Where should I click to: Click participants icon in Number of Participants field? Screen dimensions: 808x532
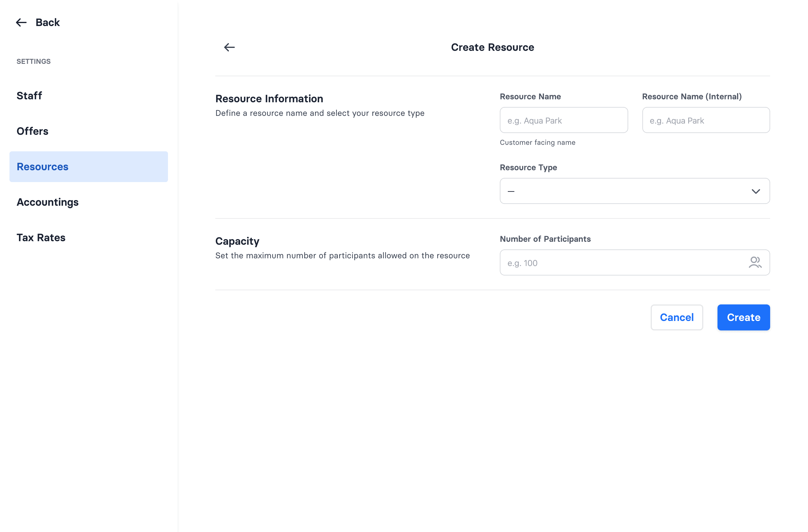pyautogui.click(x=755, y=263)
